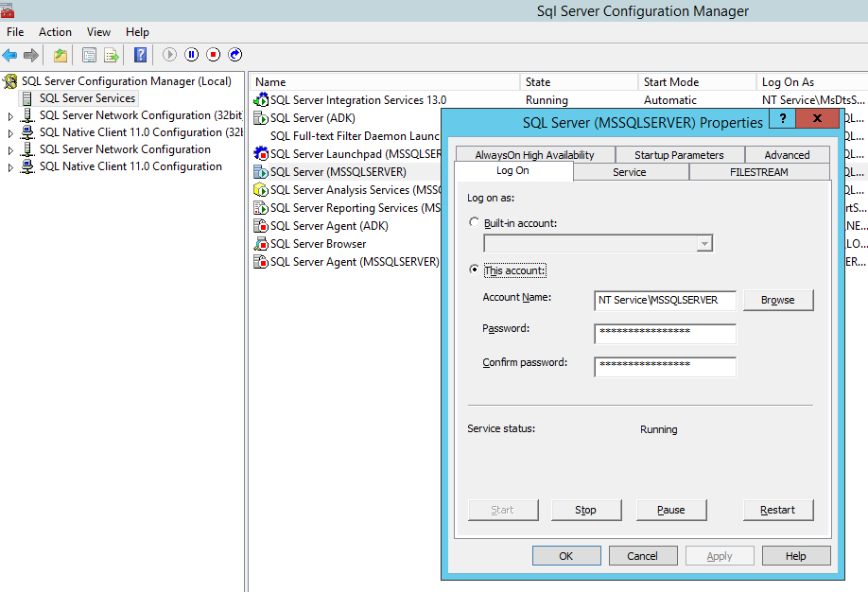Click the Back arrow toolbar icon

click(x=10, y=55)
